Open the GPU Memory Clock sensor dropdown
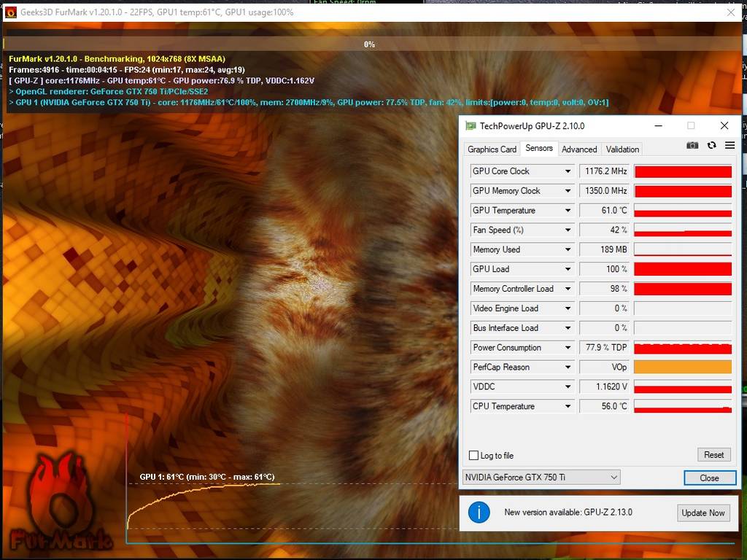The width and height of the screenshot is (747, 560). pyautogui.click(x=568, y=191)
